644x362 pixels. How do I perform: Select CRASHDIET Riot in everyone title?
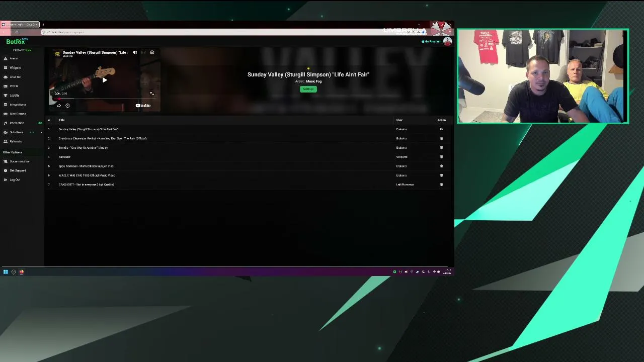86,185
